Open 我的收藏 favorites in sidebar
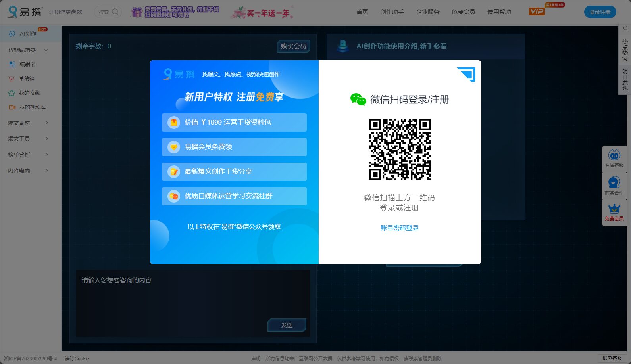This screenshot has width=631, height=364. point(29,93)
